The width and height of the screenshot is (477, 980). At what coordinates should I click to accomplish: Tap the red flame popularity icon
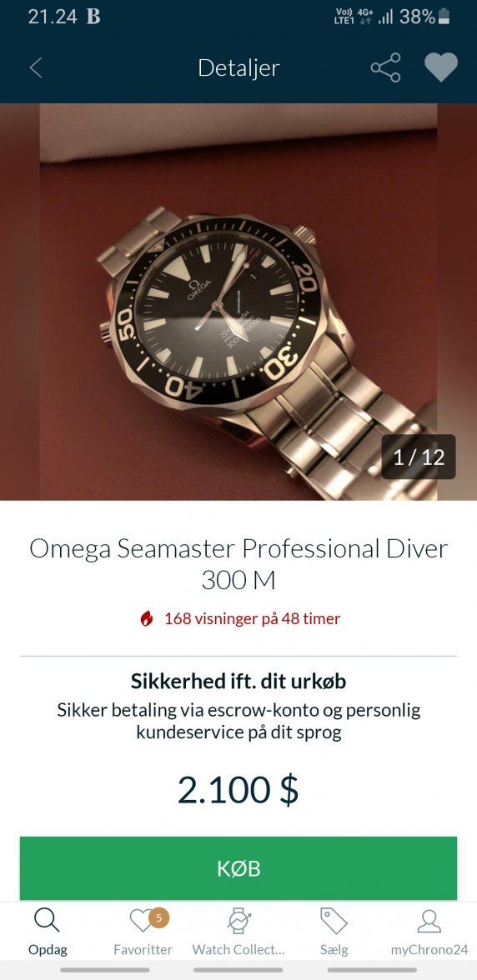point(146,618)
